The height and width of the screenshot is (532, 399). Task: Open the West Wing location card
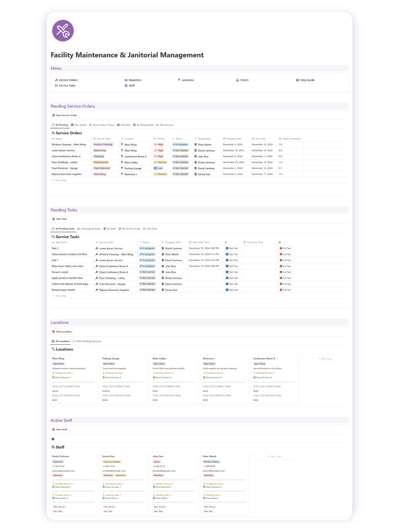(x=74, y=379)
